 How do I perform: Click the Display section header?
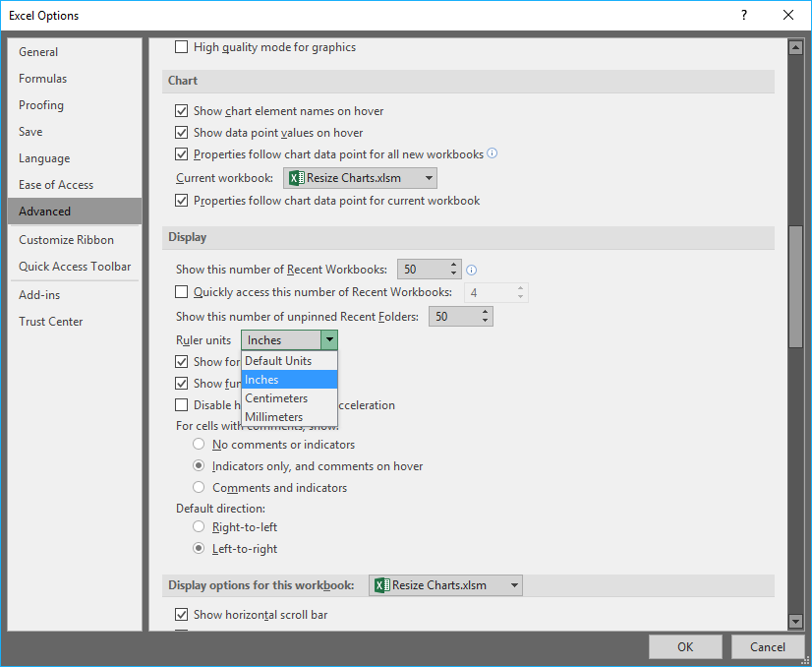point(468,237)
